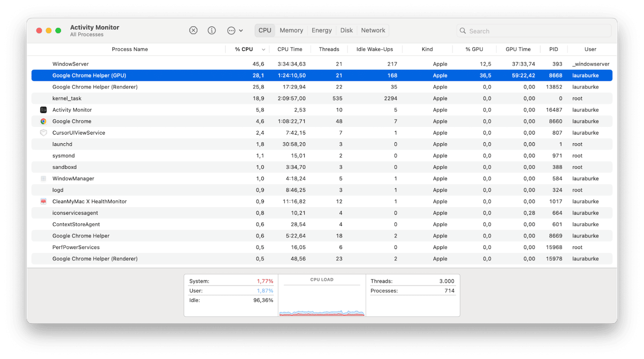The height and width of the screenshot is (359, 644).
Task: Click the stop process (X) icon
Action: [193, 30]
